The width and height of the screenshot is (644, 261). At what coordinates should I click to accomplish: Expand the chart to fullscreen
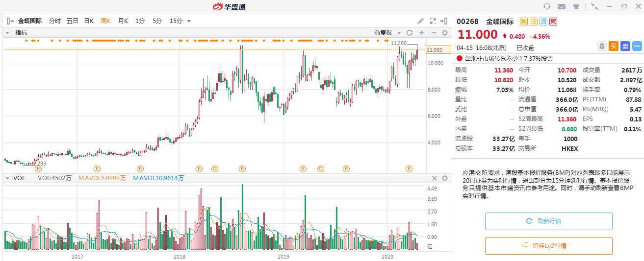433,21
